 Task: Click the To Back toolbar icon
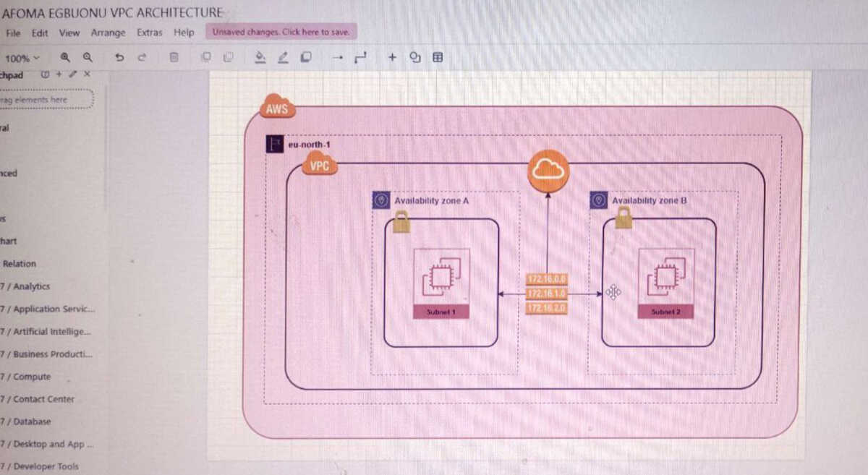(229, 57)
